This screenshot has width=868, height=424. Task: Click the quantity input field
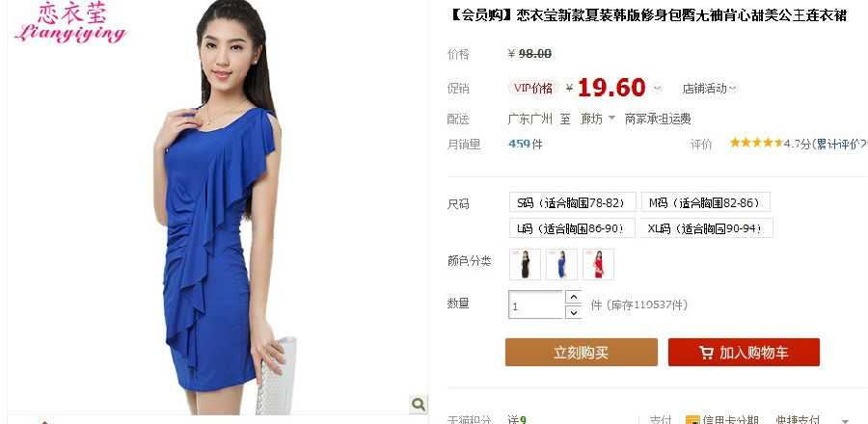535,305
